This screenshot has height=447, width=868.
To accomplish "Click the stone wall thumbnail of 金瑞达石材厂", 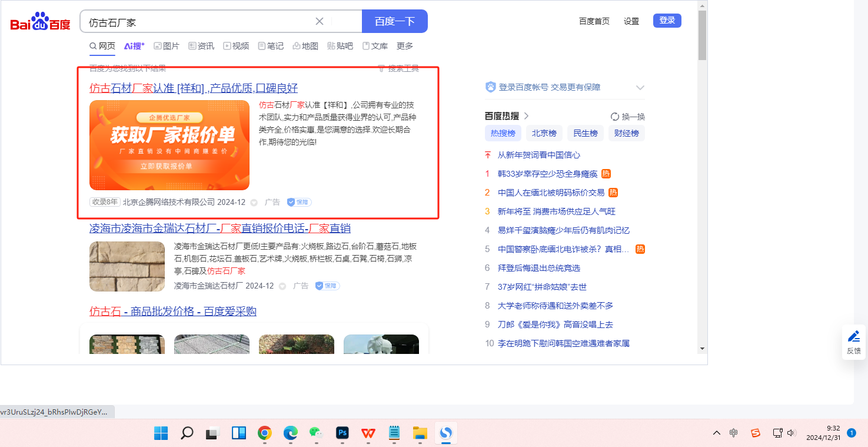I will point(127,266).
